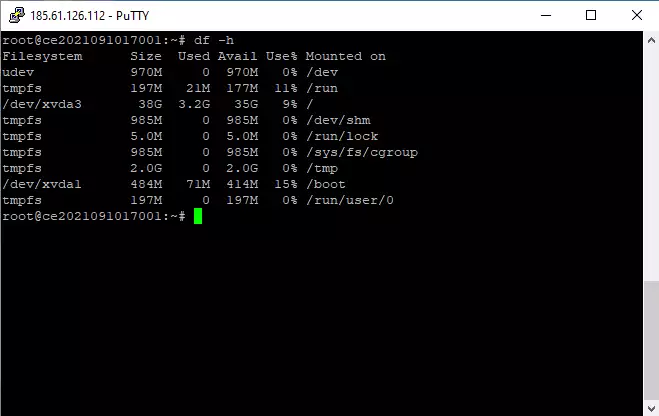The height and width of the screenshot is (416, 659).
Task: Click the empty scrollbar track above the thumb
Action: (651, 165)
